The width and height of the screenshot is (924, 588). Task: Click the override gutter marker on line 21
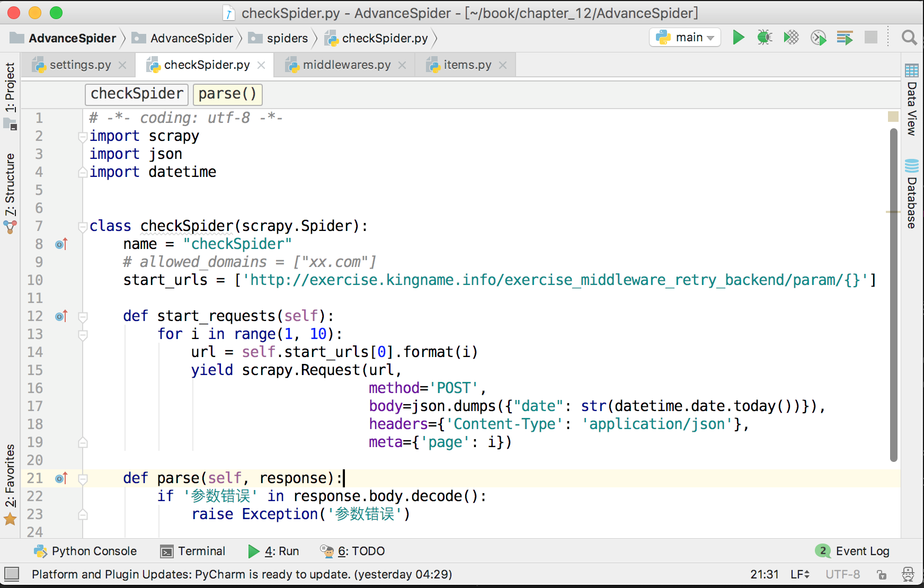coord(61,478)
